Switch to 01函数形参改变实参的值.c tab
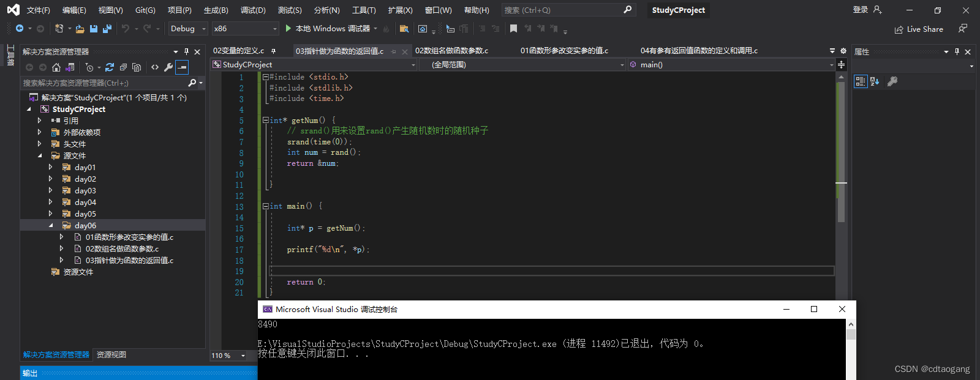Screen dimensions: 980x380 [564, 51]
